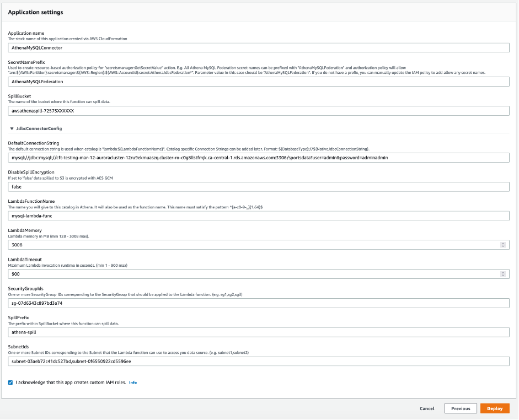Screen dimensions: 519x420
Task: Select the SpillBucket input field
Action: [x=259, y=111]
